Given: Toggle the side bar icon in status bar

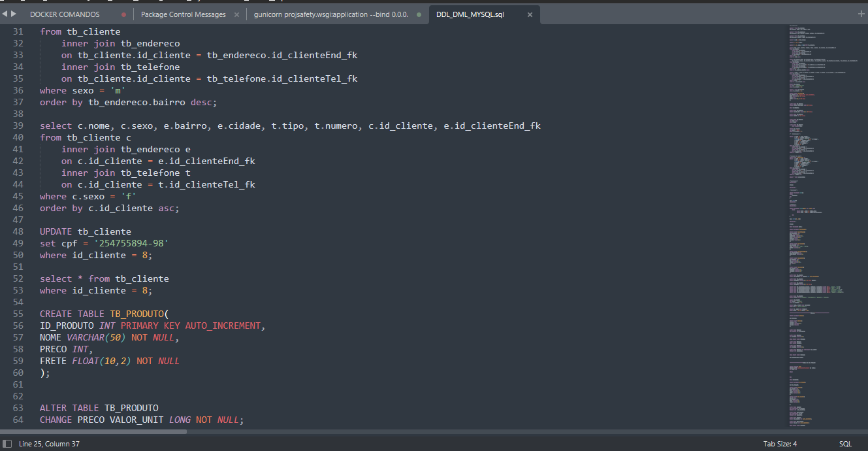Looking at the screenshot, I should pos(7,444).
